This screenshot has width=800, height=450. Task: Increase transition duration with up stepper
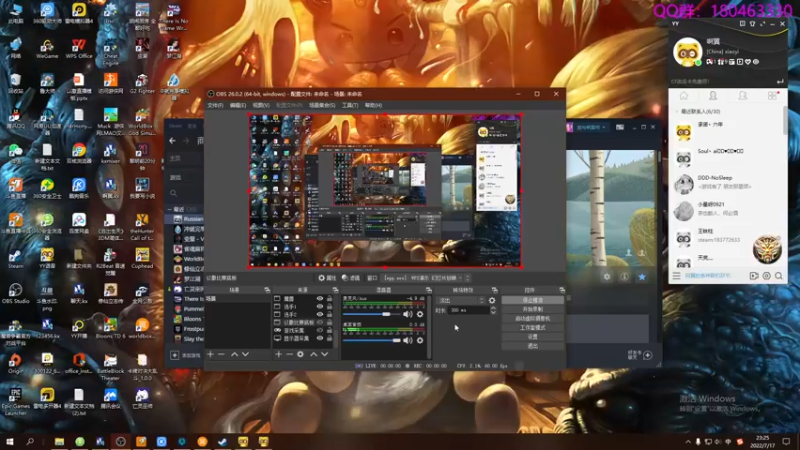coord(493,308)
